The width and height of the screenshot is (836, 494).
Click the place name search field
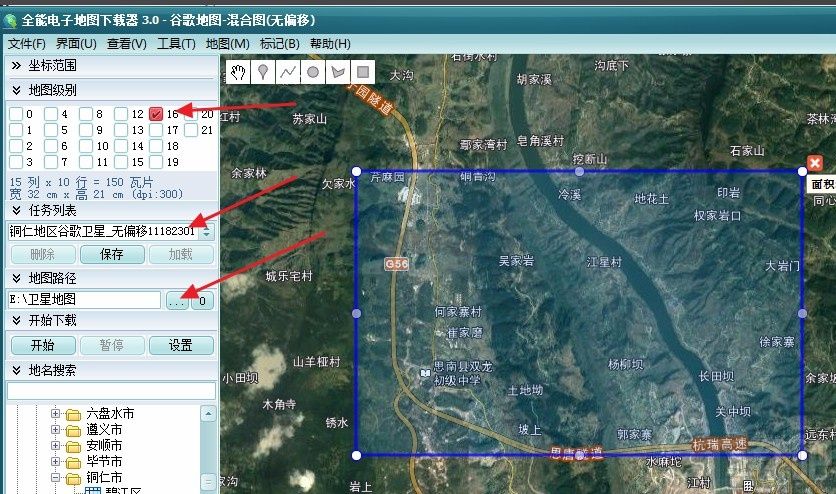pos(110,390)
